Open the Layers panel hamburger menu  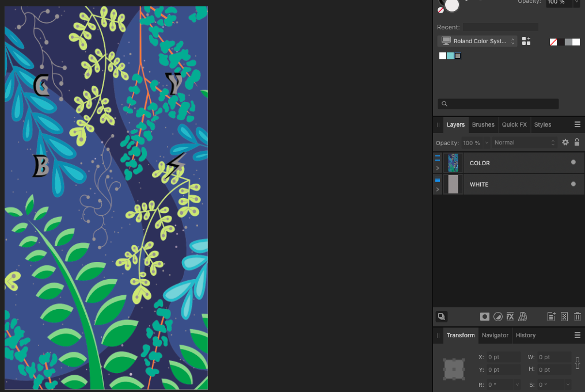coord(577,124)
